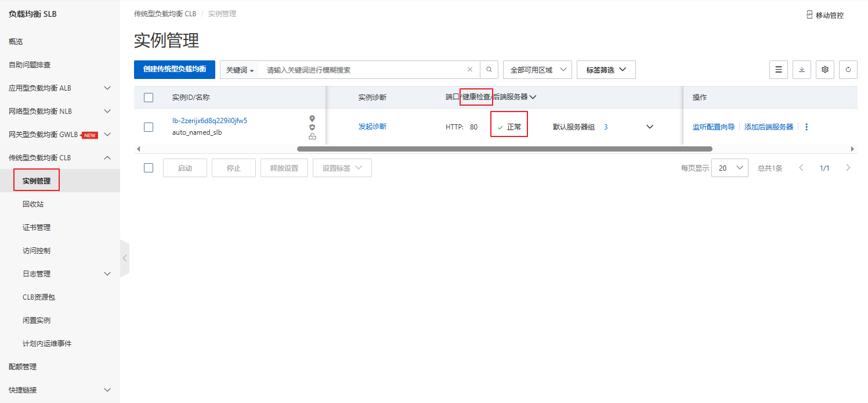The image size is (868, 403).
Task: Click the shield icon in instance row
Action: (312, 127)
